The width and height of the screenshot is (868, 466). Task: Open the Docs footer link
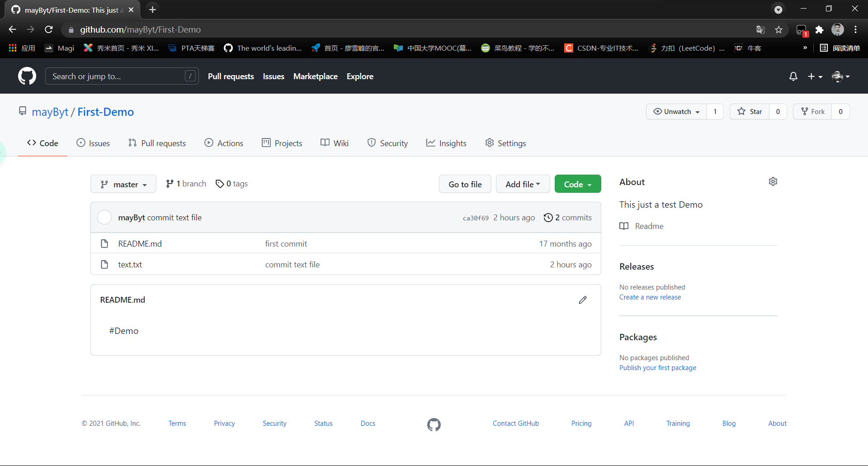click(368, 423)
